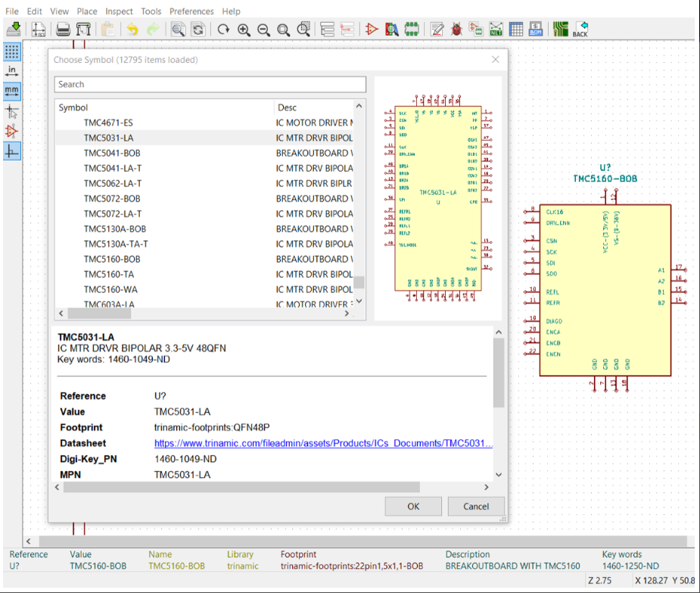Click Cancel in Choose Symbol dialog
700x593 pixels.
pyautogui.click(x=476, y=507)
